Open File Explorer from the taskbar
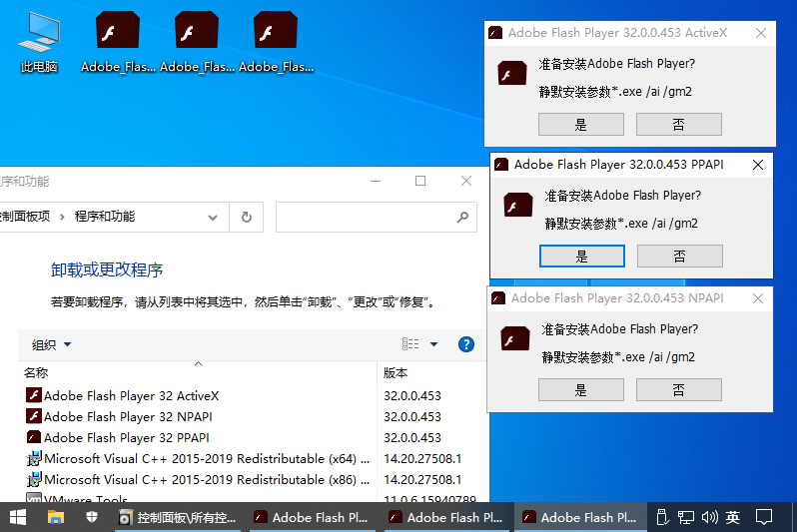The height and width of the screenshot is (532, 797). click(x=56, y=517)
